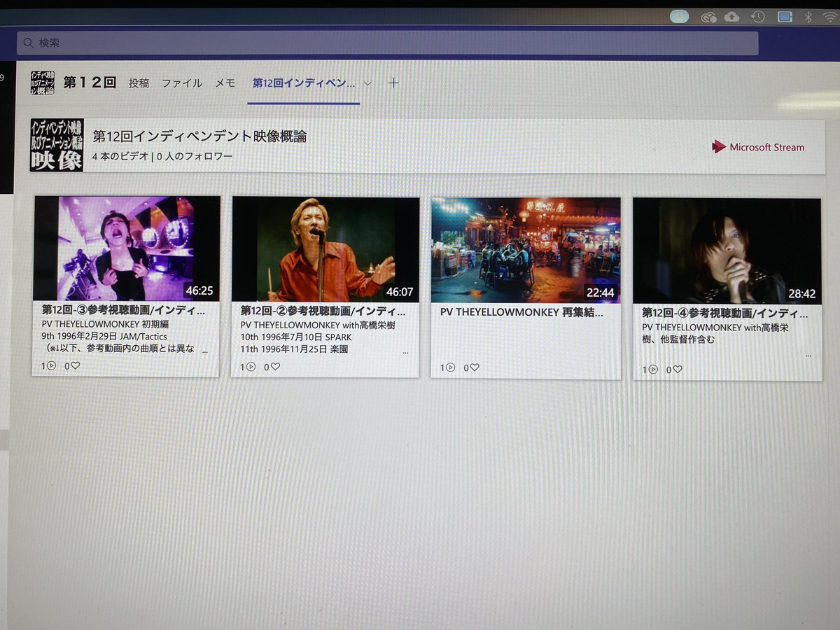Expand the 第12回インディペン tab chevron
Screen dimensions: 840x630
tap(367, 83)
